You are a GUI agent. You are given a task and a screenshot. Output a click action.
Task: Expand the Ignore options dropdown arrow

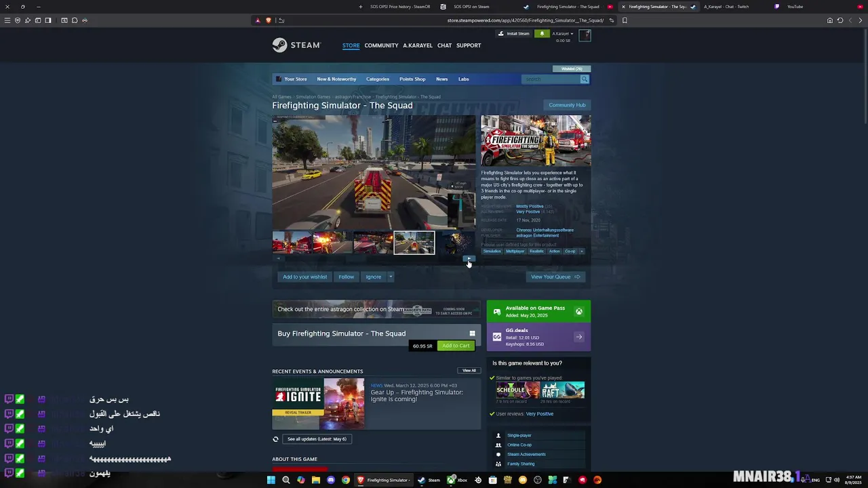coord(390,277)
